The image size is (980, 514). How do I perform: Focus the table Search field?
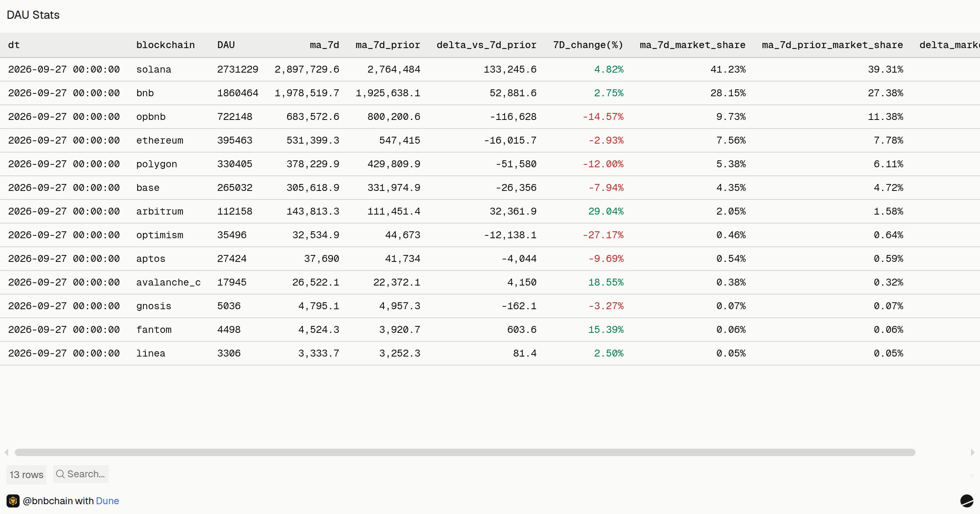81,474
